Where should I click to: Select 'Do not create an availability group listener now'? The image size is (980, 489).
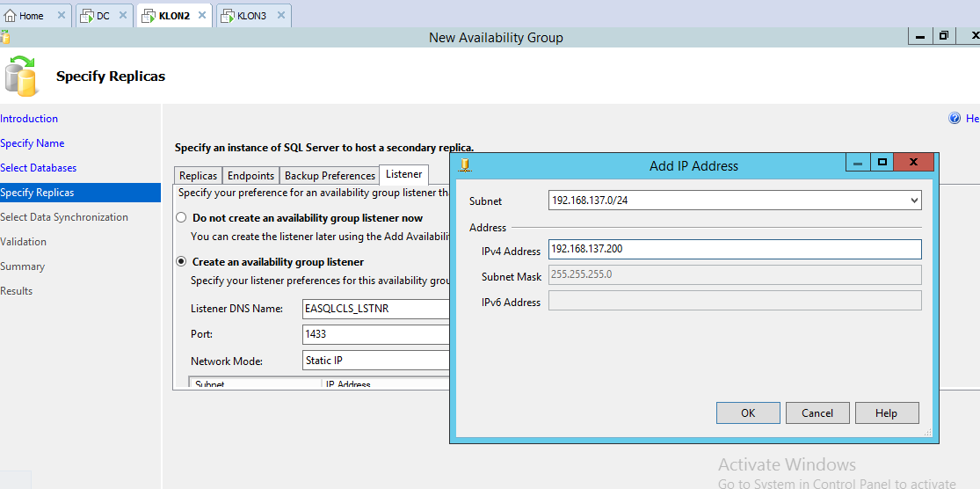[x=182, y=218]
